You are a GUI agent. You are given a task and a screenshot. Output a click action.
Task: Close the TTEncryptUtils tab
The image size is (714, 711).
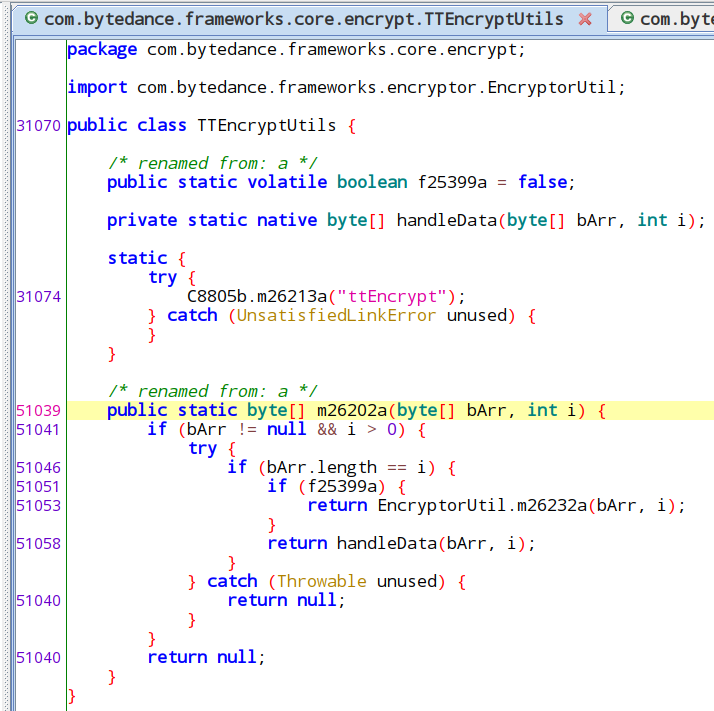[x=585, y=19]
